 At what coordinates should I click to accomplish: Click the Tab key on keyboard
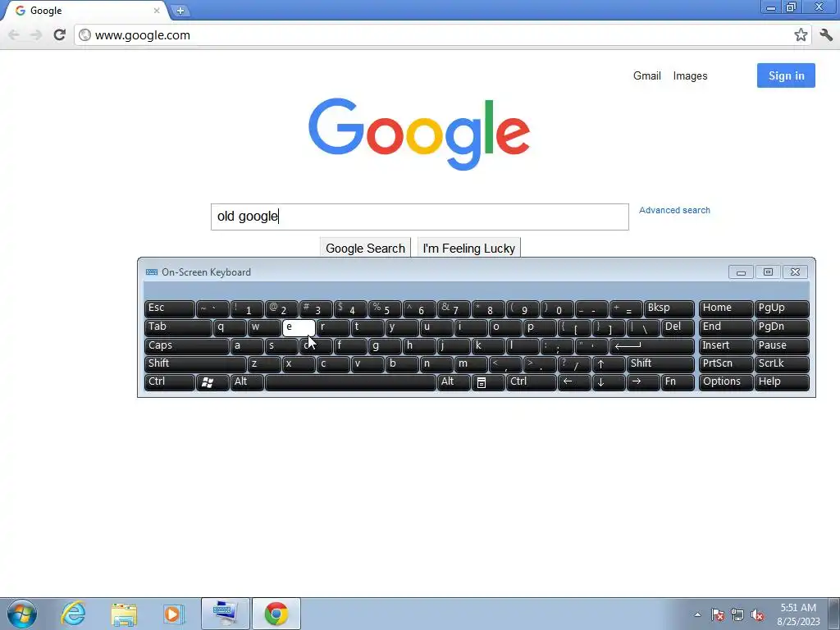tap(178, 327)
